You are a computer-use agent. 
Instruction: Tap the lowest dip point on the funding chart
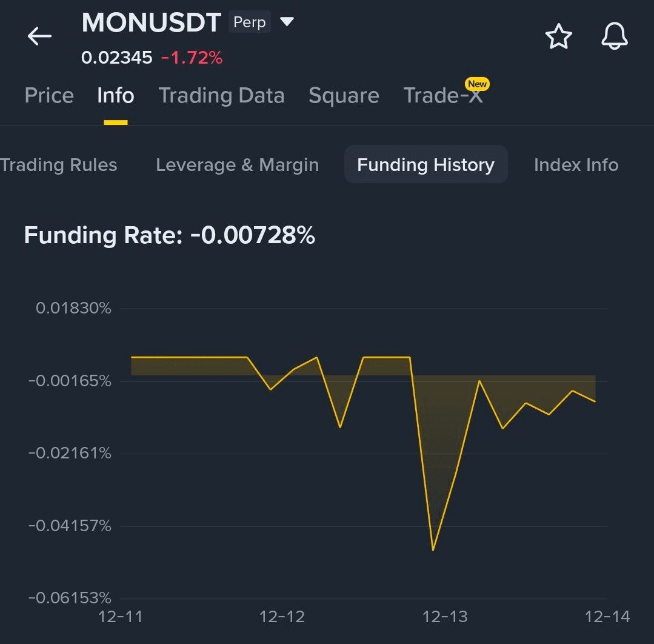click(x=433, y=549)
